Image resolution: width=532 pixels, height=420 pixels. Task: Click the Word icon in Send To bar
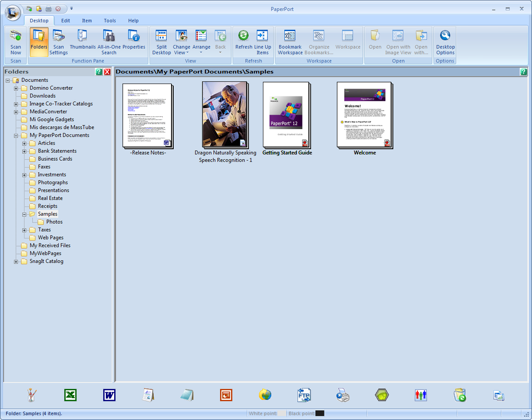click(109, 395)
